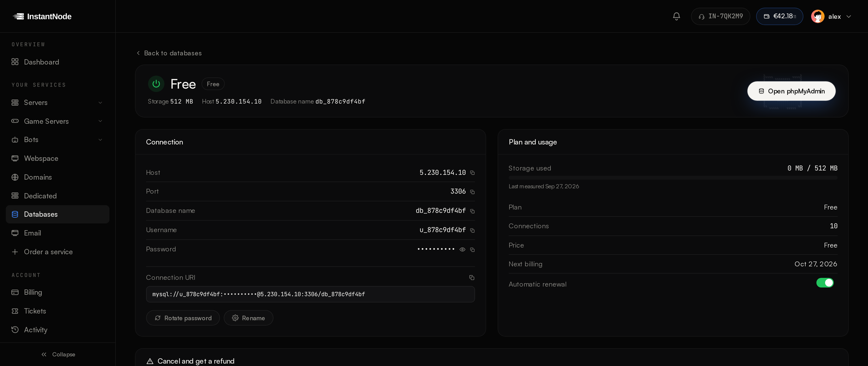Open Billing page

[58, 292]
